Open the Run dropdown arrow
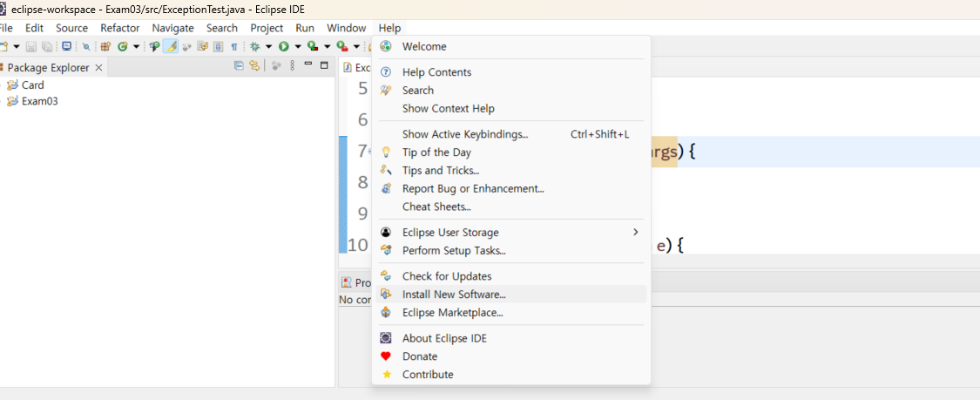Image resolution: width=980 pixels, height=400 pixels. coord(298,46)
